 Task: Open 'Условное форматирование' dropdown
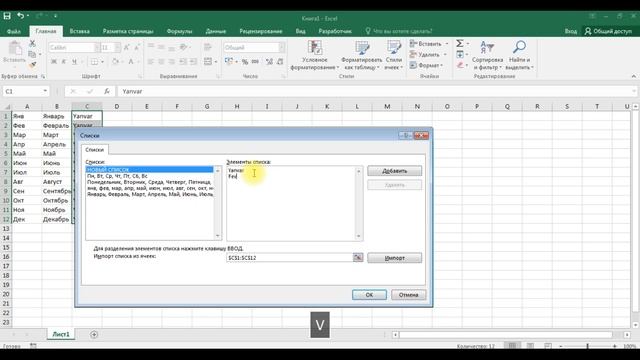coord(315,56)
